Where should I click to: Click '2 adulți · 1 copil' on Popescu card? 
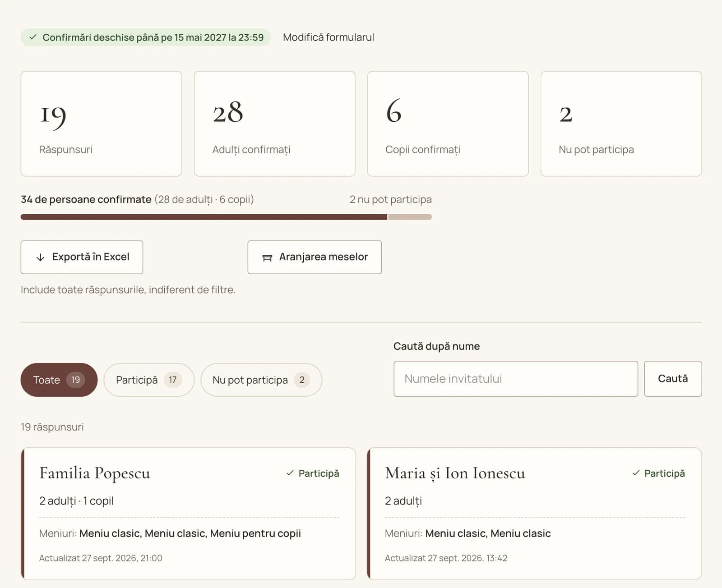76,501
